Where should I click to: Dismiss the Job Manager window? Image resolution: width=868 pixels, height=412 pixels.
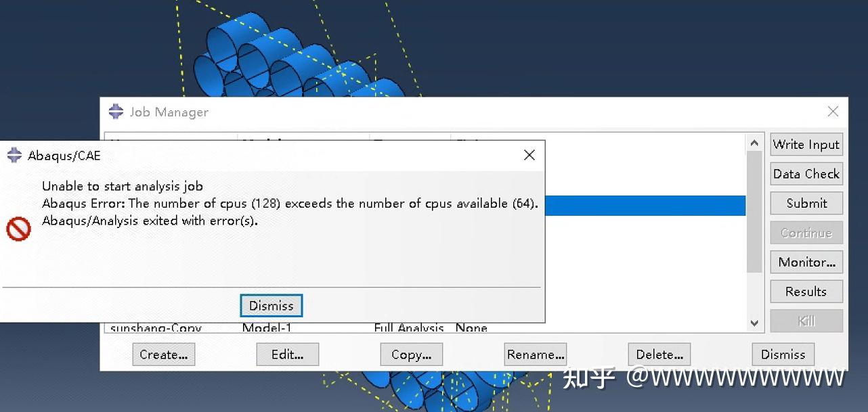pyautogui.click(x=783, y=354)
